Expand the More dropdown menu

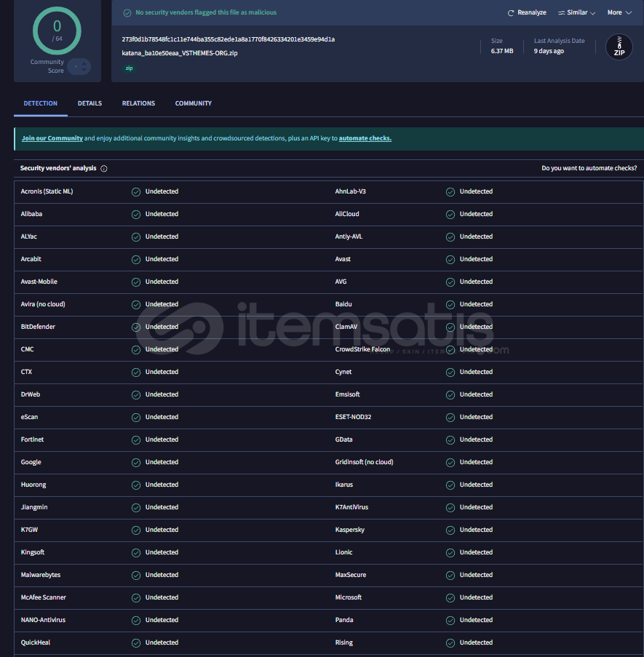pos(619,12)
